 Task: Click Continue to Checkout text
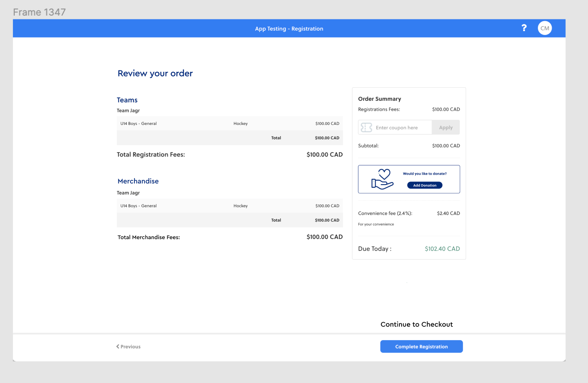(x=417, y=324)
